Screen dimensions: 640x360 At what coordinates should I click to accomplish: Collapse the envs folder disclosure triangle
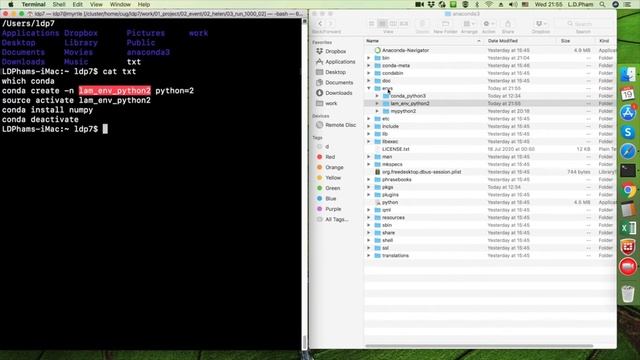pyautogui.click(x=369, y=88)
